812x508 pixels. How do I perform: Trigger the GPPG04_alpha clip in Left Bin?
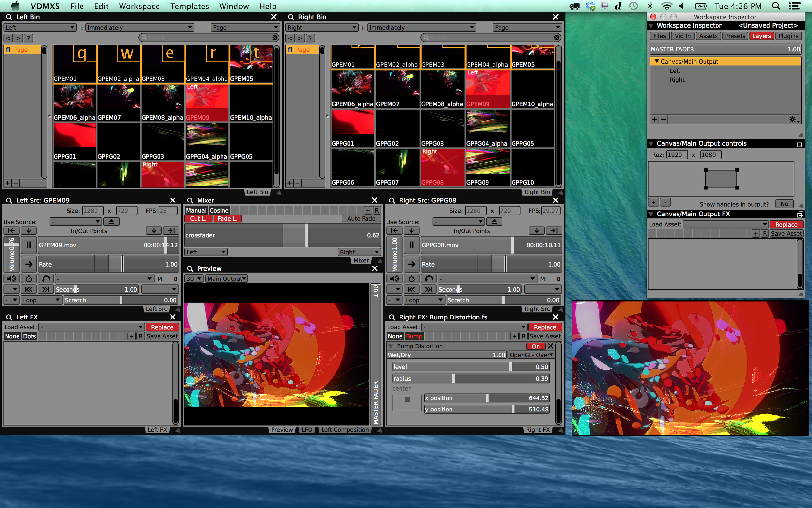pyautogui.click(x=207, y=142)
